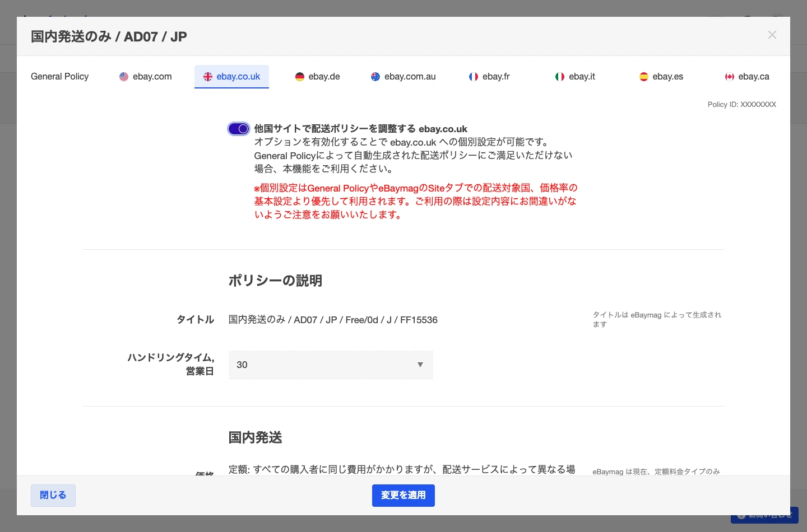The image size is (807, 532).
Task: Click the red warning note about 個別設定
Action: pos(416,201)
